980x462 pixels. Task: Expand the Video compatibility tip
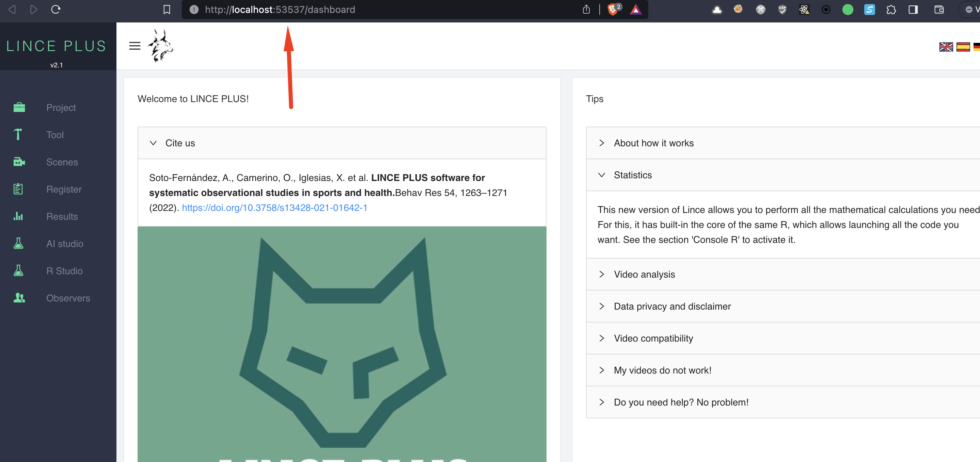click(x=783, y=338)
